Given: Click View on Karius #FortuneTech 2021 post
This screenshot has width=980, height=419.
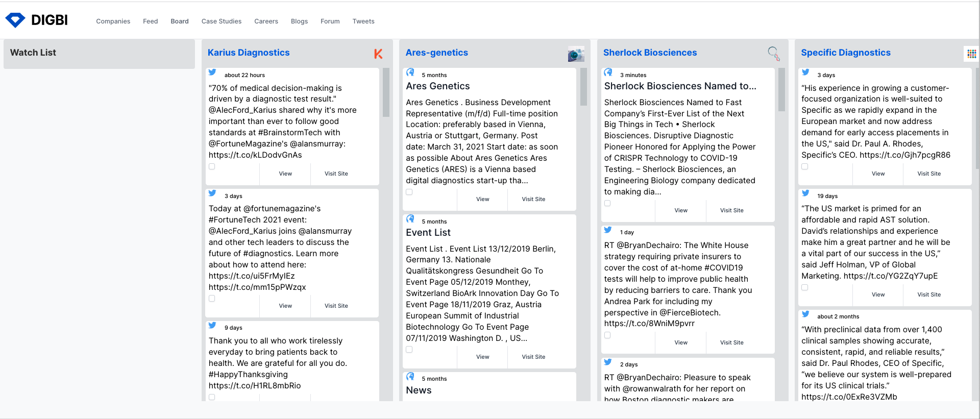Looking at the screenshot, I should pyautogui.click(x=285, y=306).
